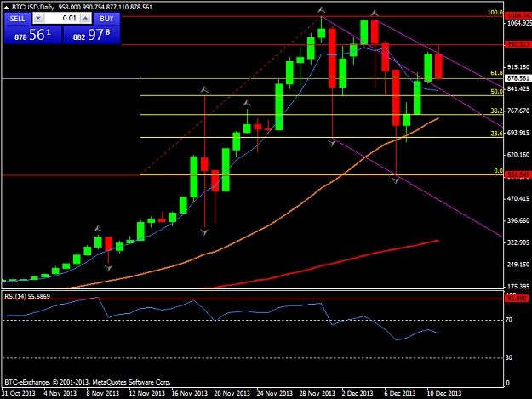Select the 0.01 volume input field
The width and height of the screenshot is (532, 399).
62,19
